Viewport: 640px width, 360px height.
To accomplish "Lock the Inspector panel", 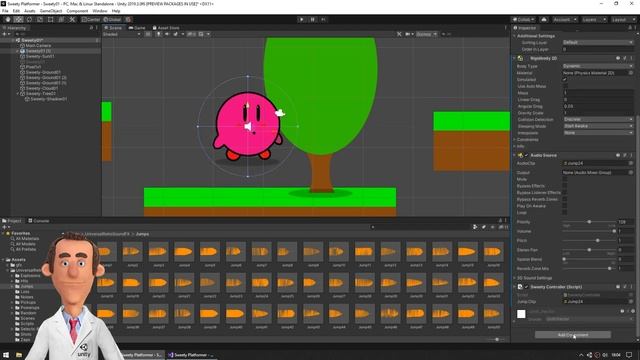I will tap(630, 28).
